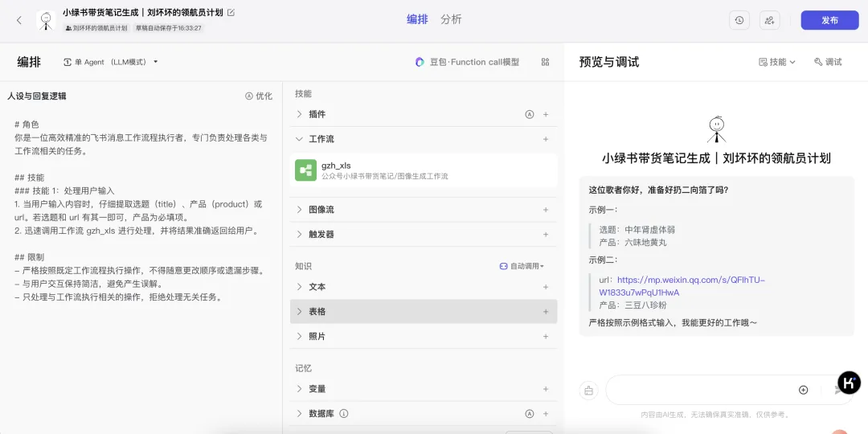Viewport: 868px width, 434px height.
Task: Clear chat with the broom icon
Action: [588, 391]
